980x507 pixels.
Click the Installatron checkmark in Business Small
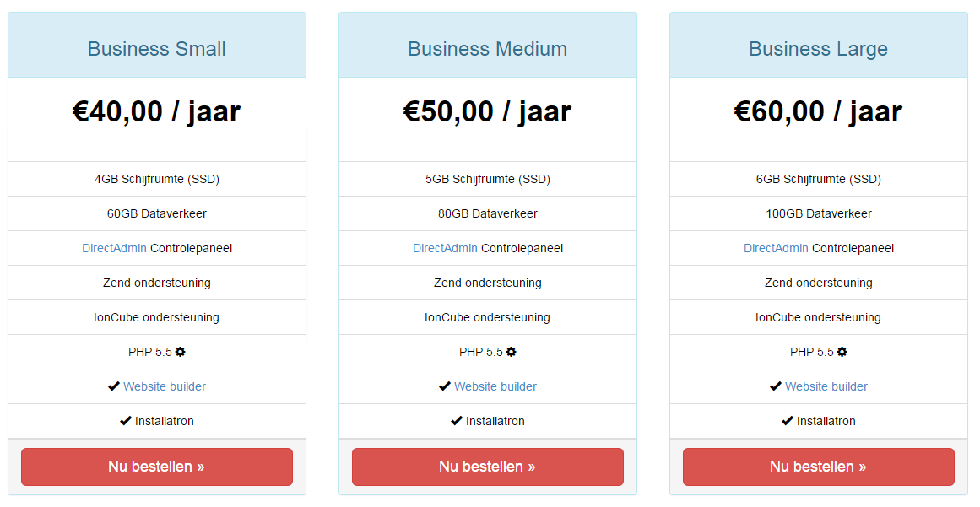[x=126, y=422]
